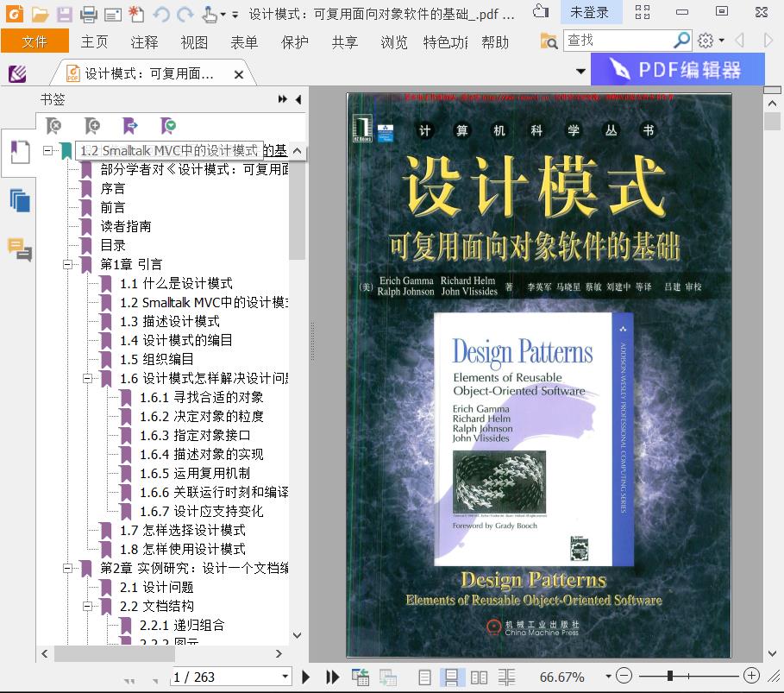Click the bookmark panel horizontal scrollbar

point(115,653)
